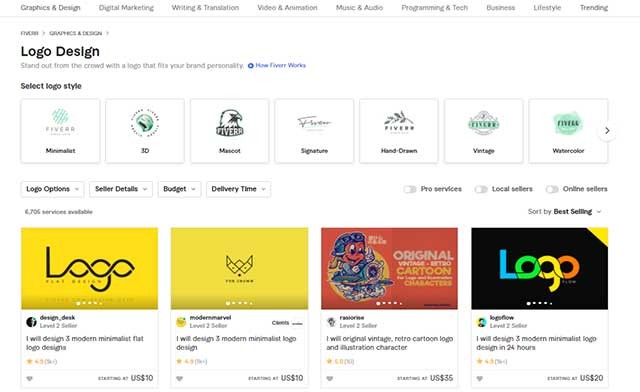Screen dimensions: 640x392
Task: Open the logoflow seller profile
Action: [502, 317]
